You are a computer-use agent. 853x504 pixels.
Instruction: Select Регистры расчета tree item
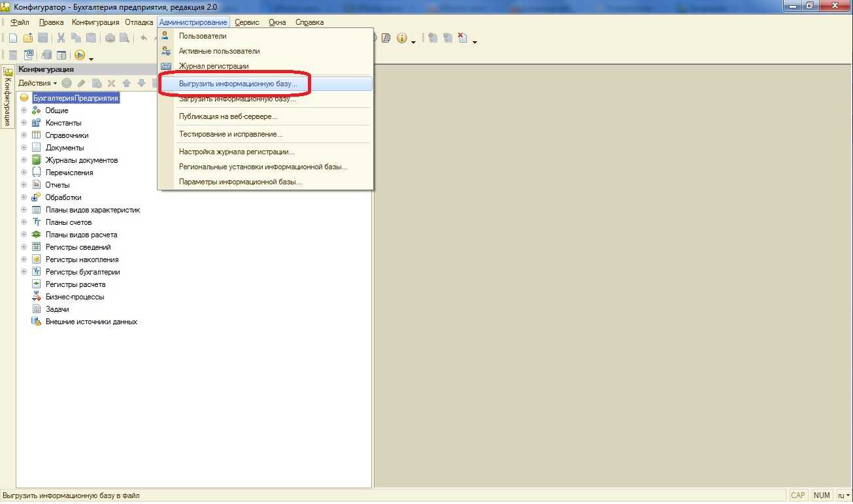click(75, 284)
